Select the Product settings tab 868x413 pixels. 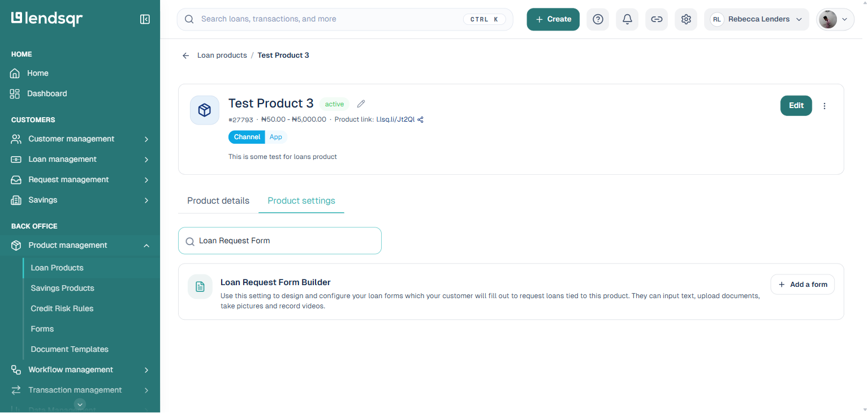coord(301,201)
